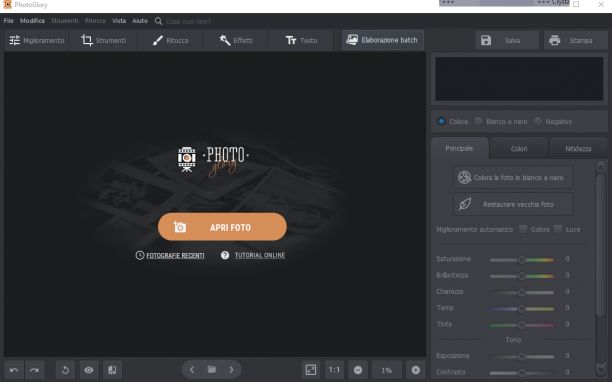The width and height of the screenshot is (612, 382).
Task: Click the redo arrow icon
Action: coord(34,370)
